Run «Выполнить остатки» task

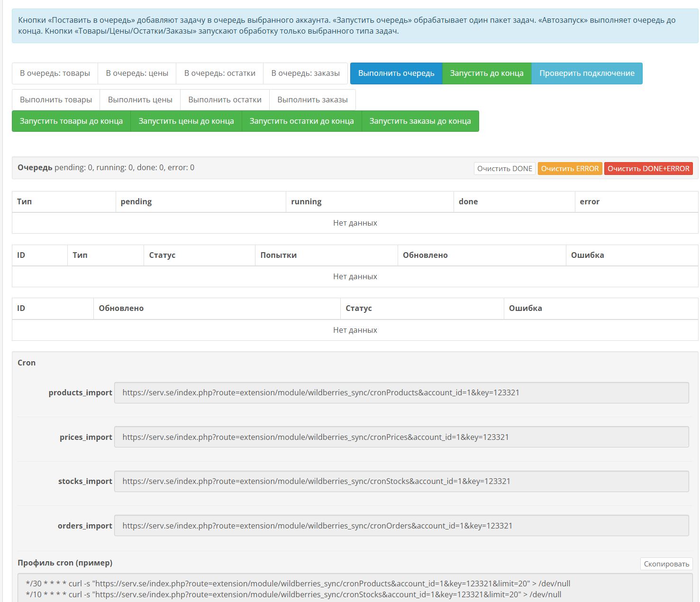[x=225, y=100]
